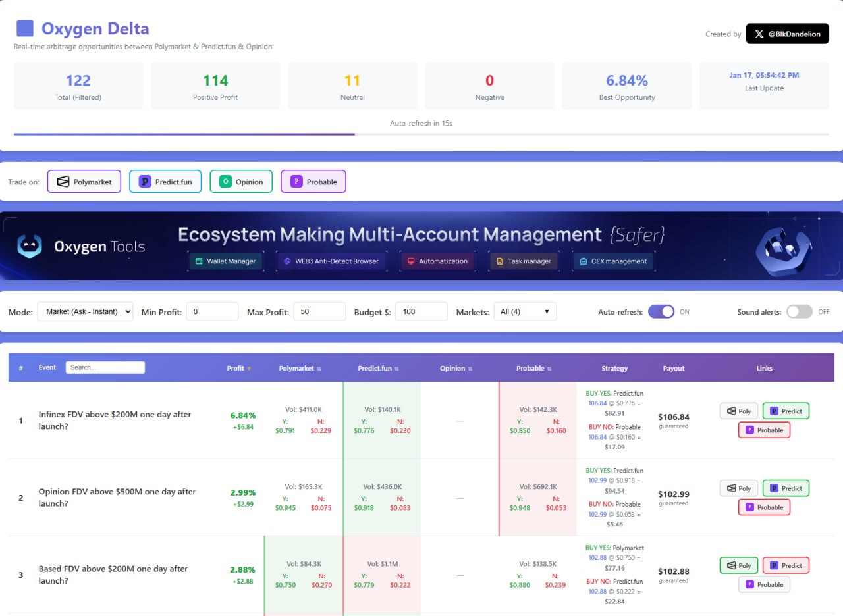This screenshot has height=616, width=843.
Task: Open WEB3 Anti-Detect Browser in banner
Action: [331, 261]
